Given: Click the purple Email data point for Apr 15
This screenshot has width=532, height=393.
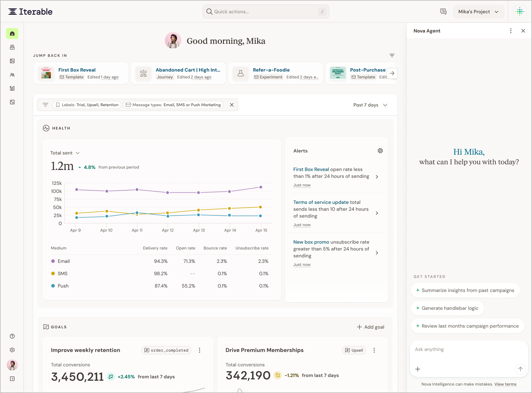Looking at the screenshot, I should (261, 187).
